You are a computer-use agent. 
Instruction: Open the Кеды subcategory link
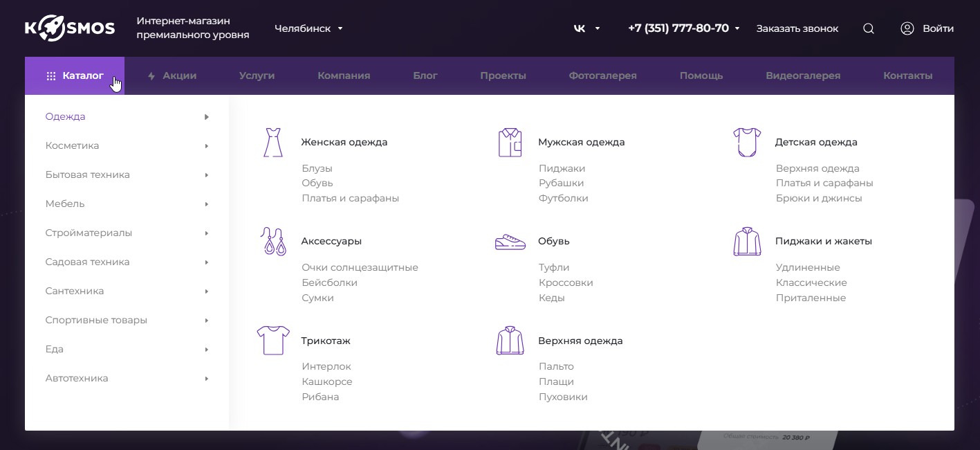coord(552,298)
